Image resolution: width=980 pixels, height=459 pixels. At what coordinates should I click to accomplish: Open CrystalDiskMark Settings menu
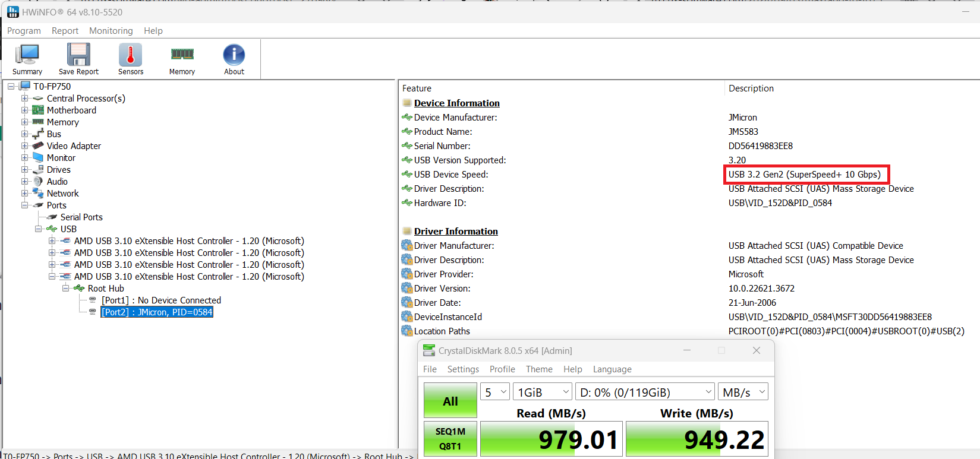[463, 369]
